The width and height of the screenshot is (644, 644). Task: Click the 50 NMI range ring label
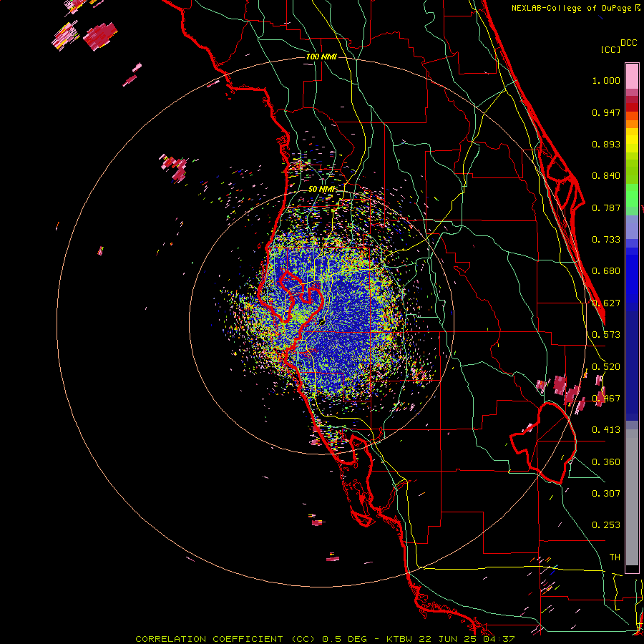click(321, 189)
